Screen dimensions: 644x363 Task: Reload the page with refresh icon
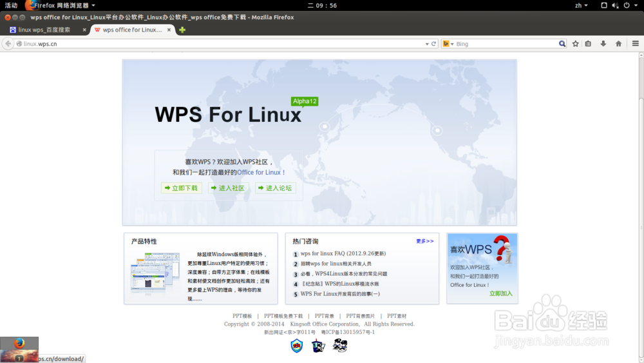pos(433,44)
